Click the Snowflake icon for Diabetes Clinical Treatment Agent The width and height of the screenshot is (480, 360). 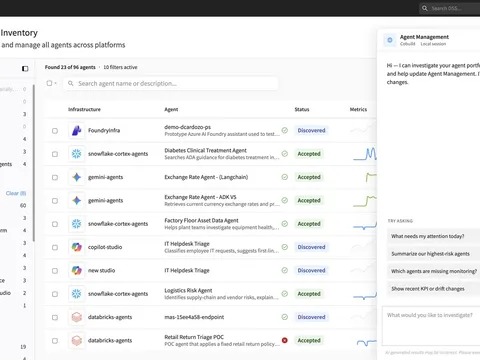click(77, 154)
